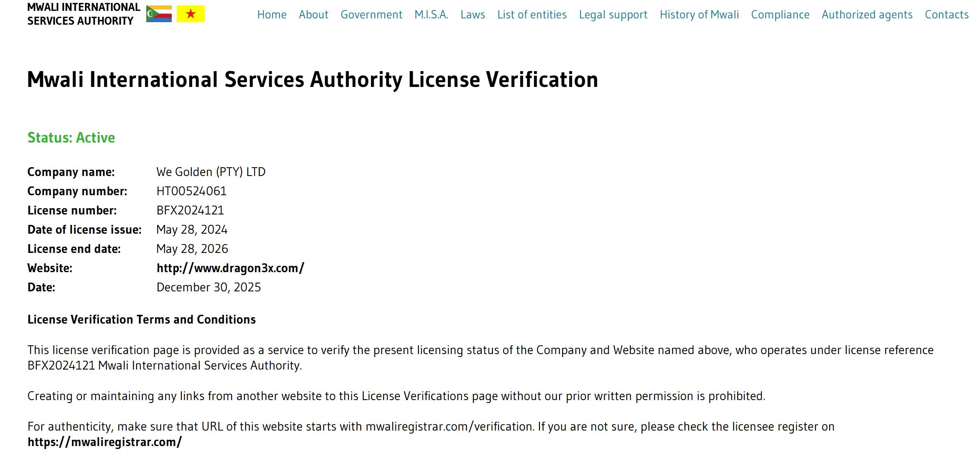This screenshot has width=980, height=459.
Task: Follow the dragon3x.com website link
Action: pyautogui.click(x=230, y=268)
